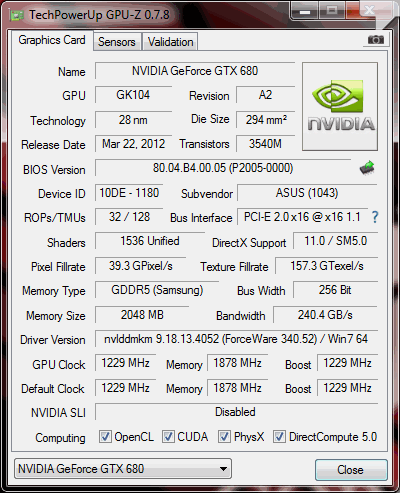The height and width of the screenshot is (493, 400).
Task: Click the Device ID 10DE - 1180 value
Action: [x=129, y=193]
